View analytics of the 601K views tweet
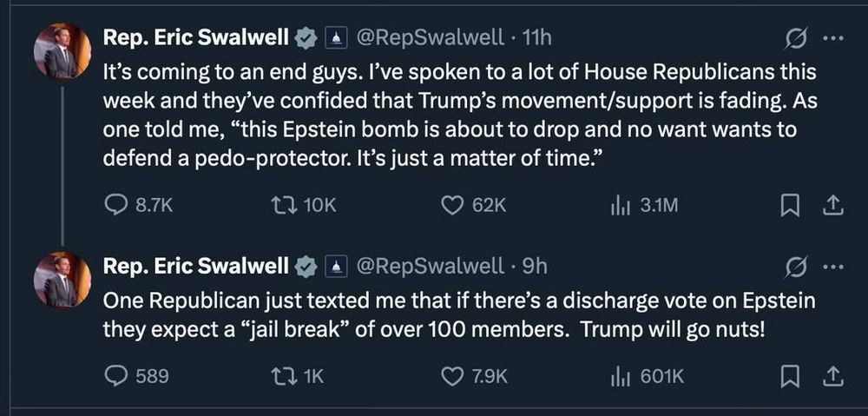 [620, 375]
